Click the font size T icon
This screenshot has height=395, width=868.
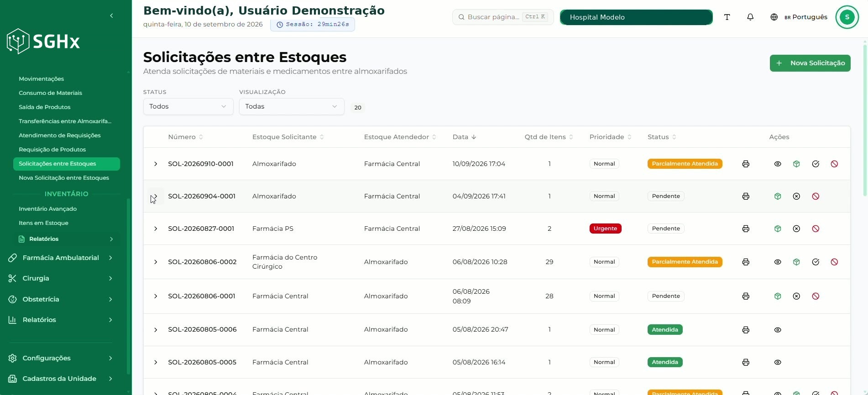pos(727,17)
